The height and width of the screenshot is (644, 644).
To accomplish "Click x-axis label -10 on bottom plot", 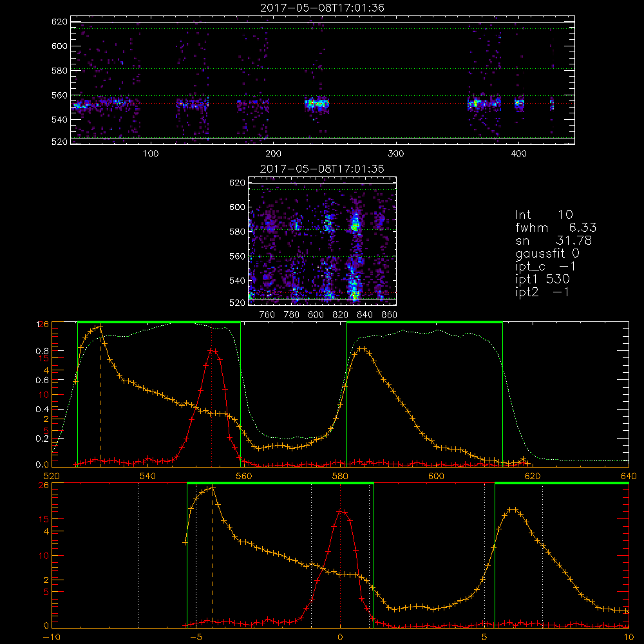I will pyautogui.click(x=52, y=638).
